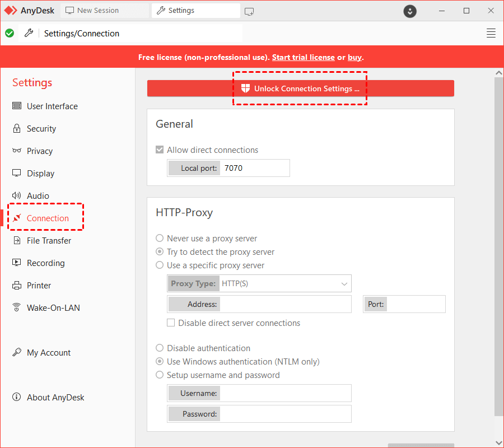Open Display settings page
Screen dimensions: 504x448
[x=41, y=173]
